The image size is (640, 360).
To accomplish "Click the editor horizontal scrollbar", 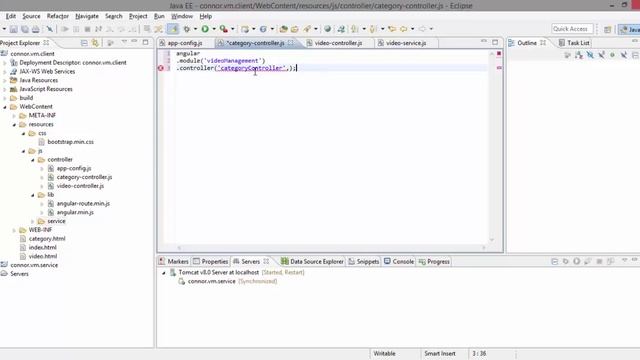I will pyautogui.click(x=331, y=248).
